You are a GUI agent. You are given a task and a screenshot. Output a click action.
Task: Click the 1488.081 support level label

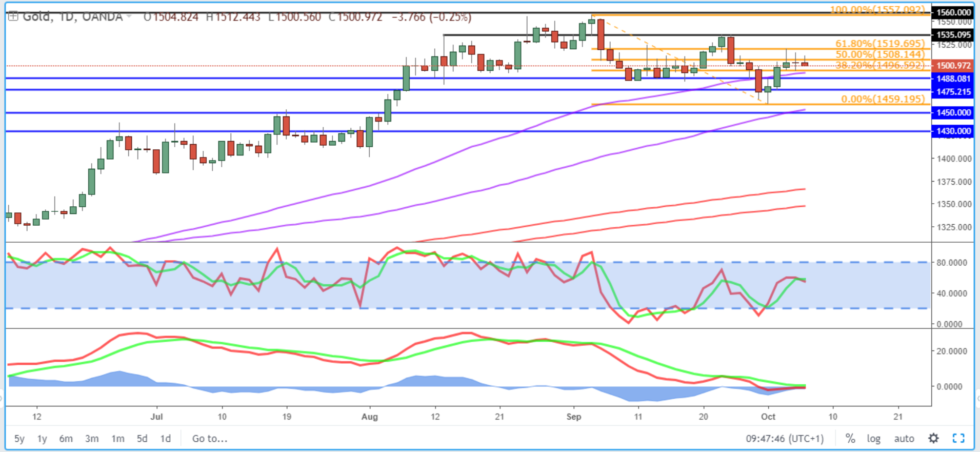pos(953,78)
